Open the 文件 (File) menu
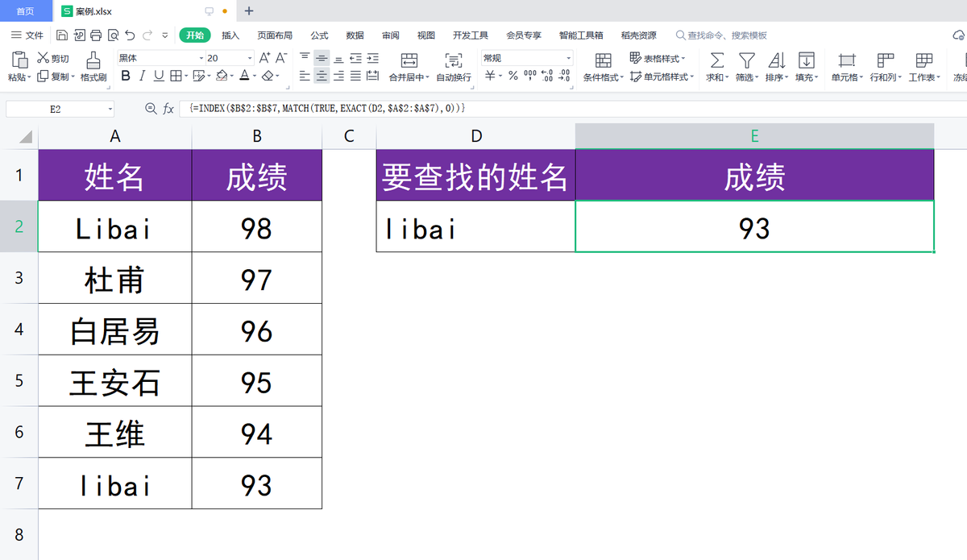The height and width of the screenshot is (560, 967). 27,35
